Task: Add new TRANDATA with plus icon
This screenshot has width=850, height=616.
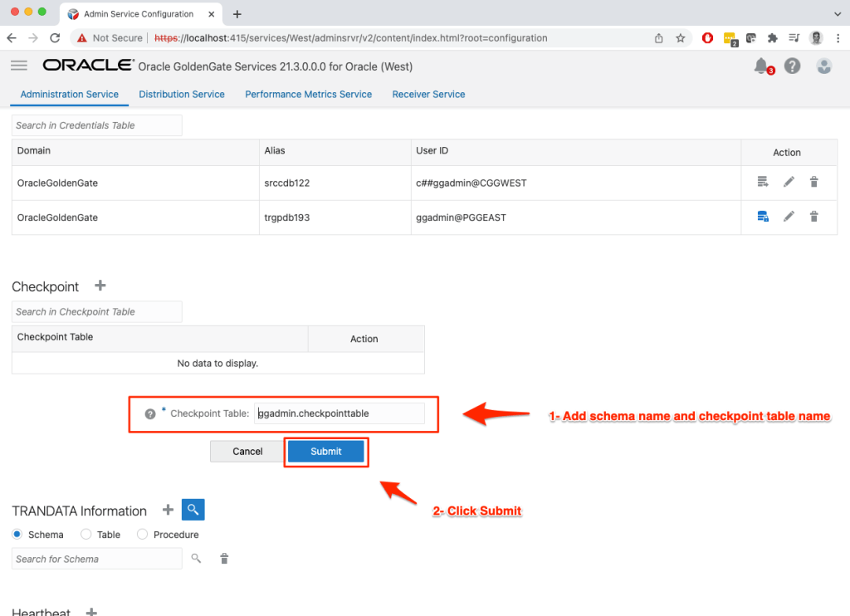Action: (168, 510)
